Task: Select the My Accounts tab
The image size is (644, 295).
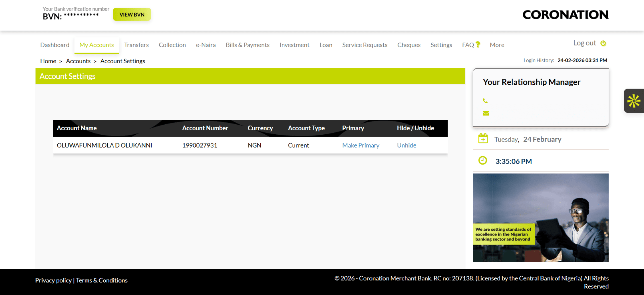Action: 96,45
